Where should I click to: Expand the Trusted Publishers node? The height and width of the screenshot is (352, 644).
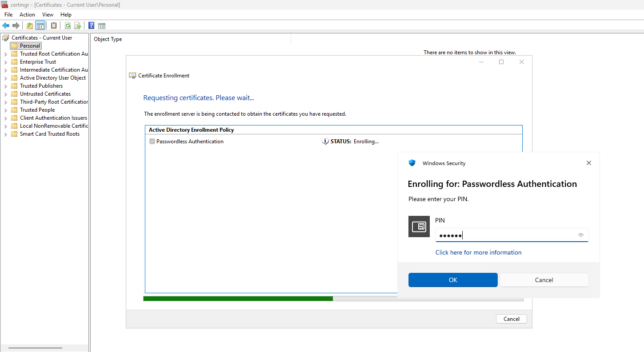(x=5, y=86)
